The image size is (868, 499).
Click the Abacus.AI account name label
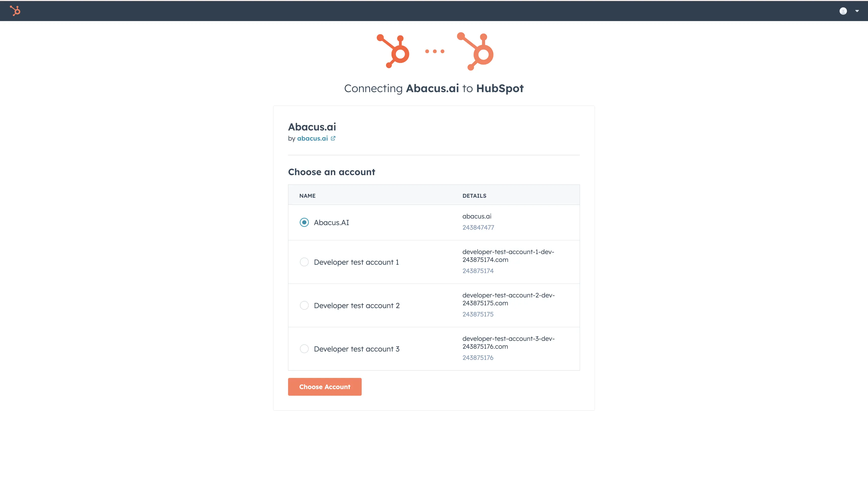tap(331, 223)
